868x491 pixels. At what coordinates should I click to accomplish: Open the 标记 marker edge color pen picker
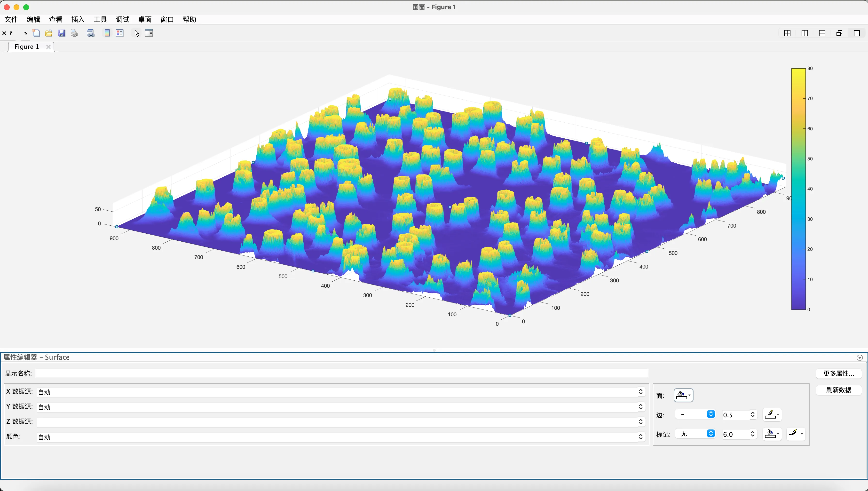point(796,434)
